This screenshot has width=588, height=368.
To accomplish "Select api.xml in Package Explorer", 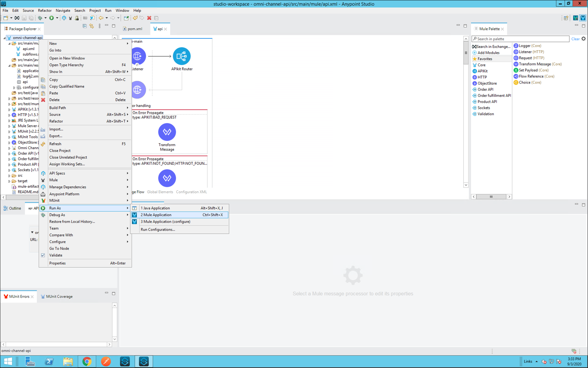I will point(28,49).
